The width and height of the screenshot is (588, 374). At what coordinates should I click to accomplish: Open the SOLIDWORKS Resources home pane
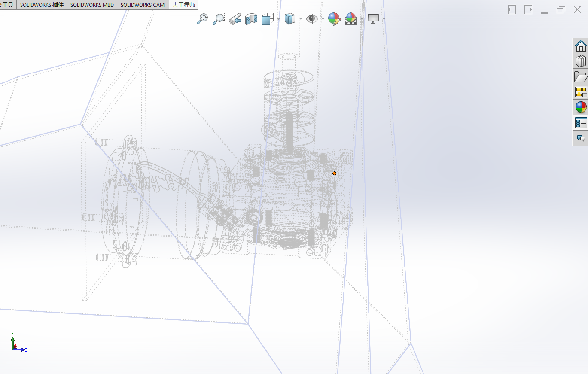[581, 46]
